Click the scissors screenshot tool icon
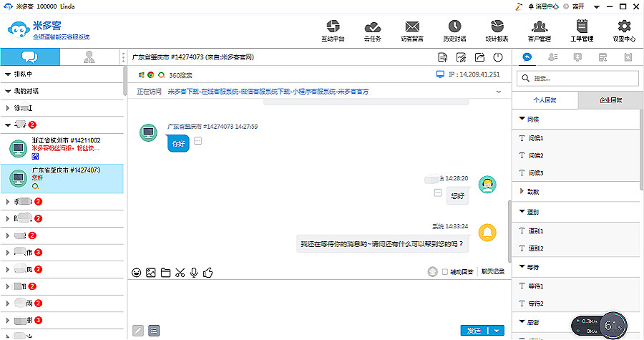 [x=180, y=272]
